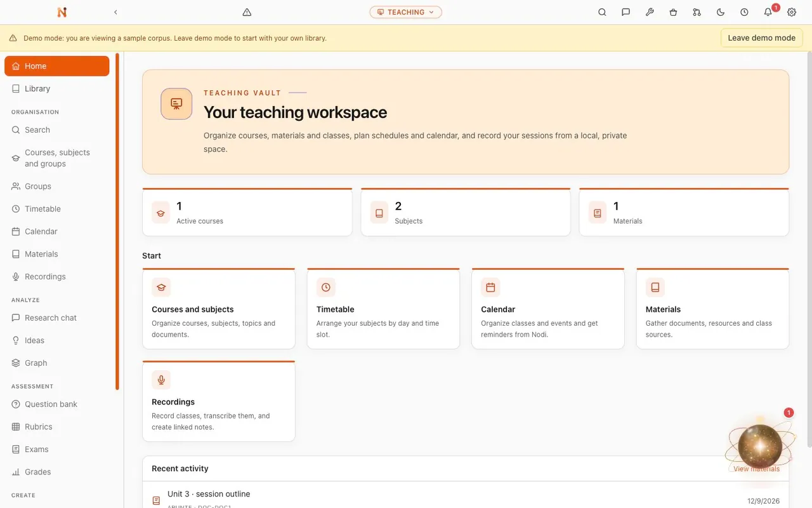Open notifications bell icon
The image size is (812, 508).
[768, 12]
